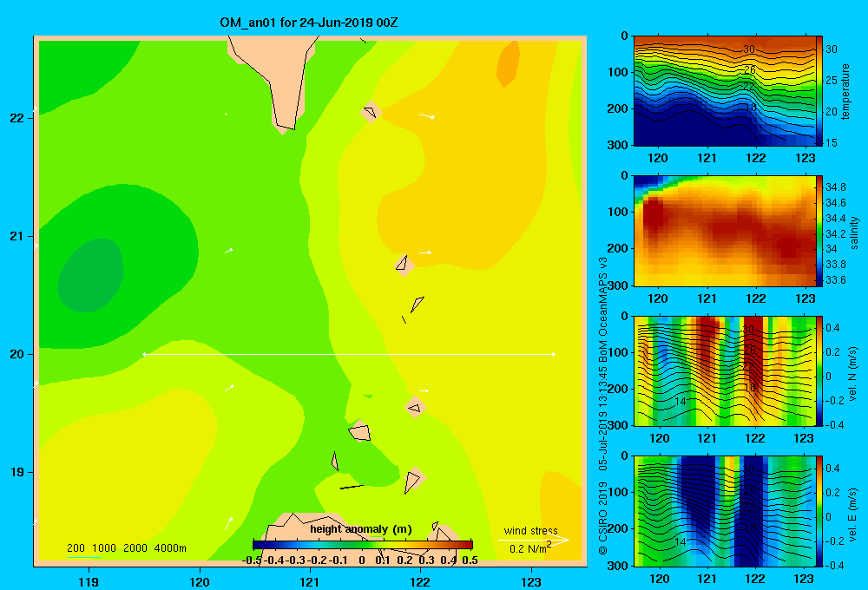The image size is (868, 590).
Task: Click the white transect line at 20N
Action: (x=349, y=354)
